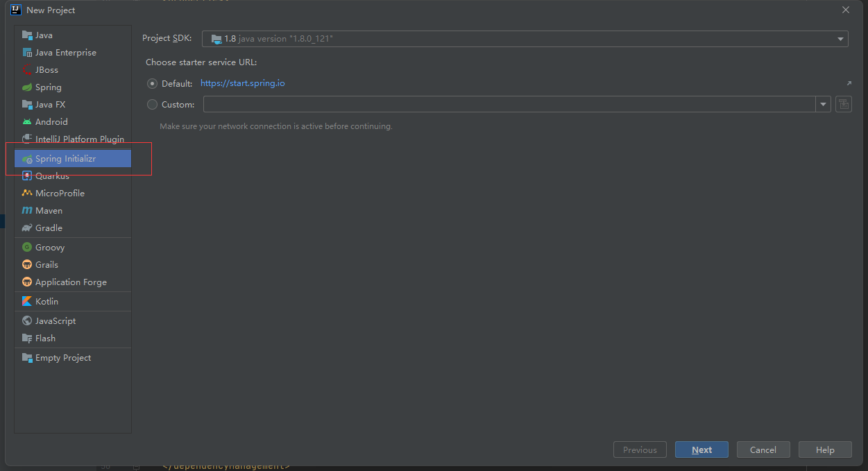Select the Custom starter URL radio
Image resolution: width=868 pixels, height=471 pixels.
click(153, 104)
